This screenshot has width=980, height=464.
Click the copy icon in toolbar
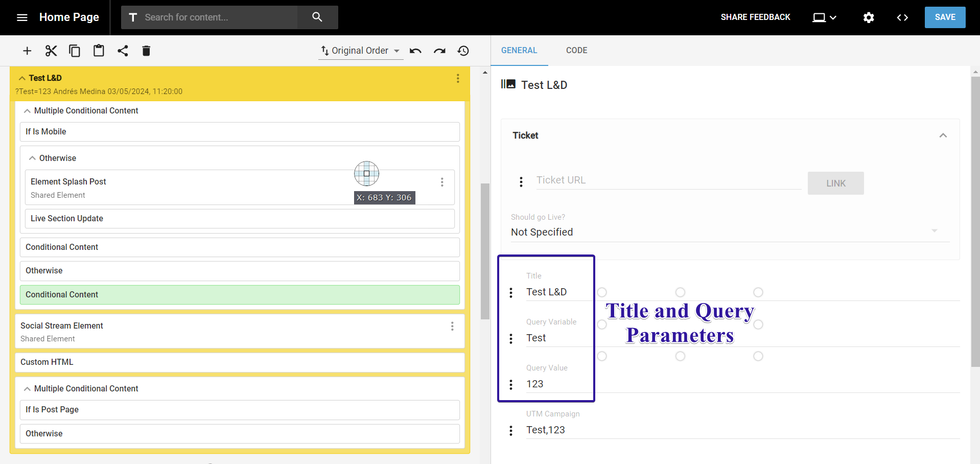click(x=75, y=51)
